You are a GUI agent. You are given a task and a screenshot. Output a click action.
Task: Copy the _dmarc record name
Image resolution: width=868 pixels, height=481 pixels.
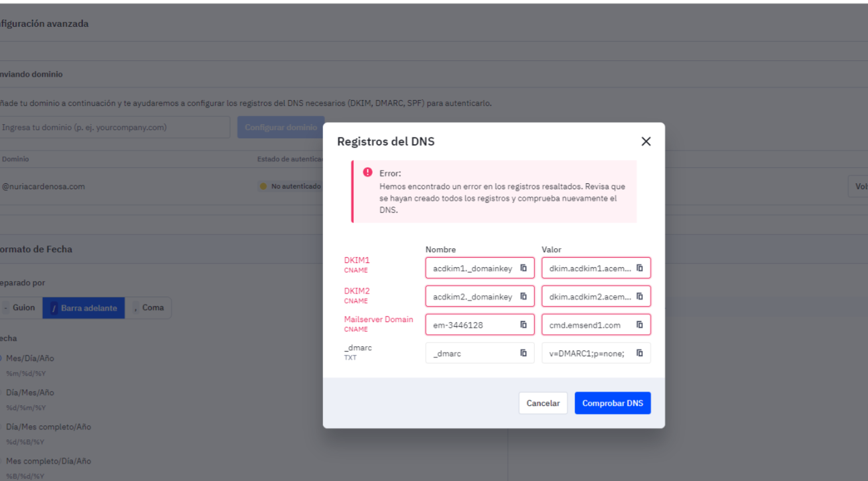click(x=523, y=353)
